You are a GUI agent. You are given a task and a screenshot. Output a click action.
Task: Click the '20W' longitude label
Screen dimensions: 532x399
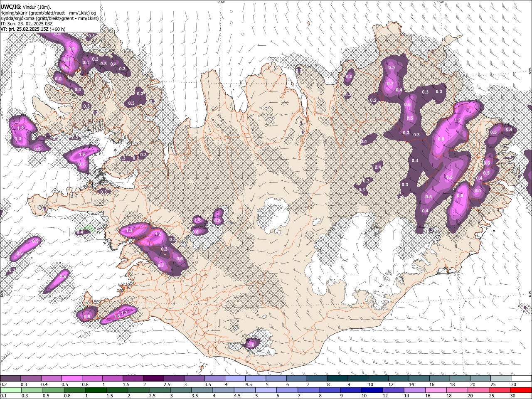pyautogui.click(x=221, y=2)
